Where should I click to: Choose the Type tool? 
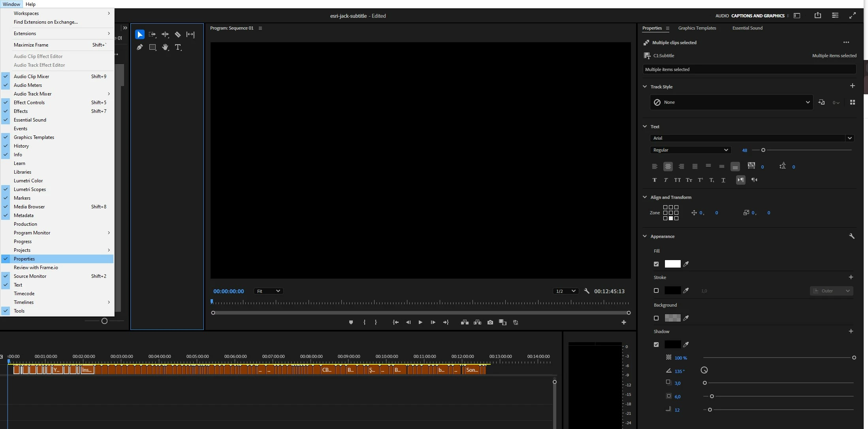pyautogui.click(x=178, y=47)
